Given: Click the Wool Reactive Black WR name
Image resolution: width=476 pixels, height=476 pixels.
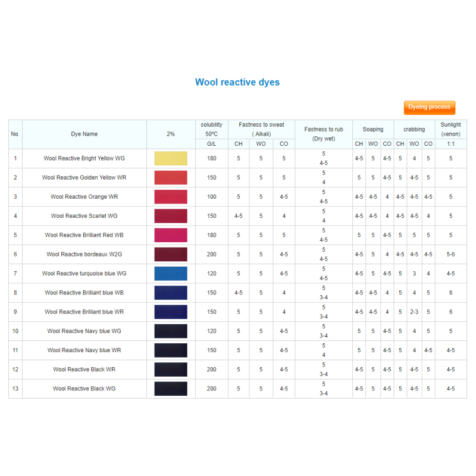Looking at the screenshot, I should pyautogui.click(x=84, y=369).
